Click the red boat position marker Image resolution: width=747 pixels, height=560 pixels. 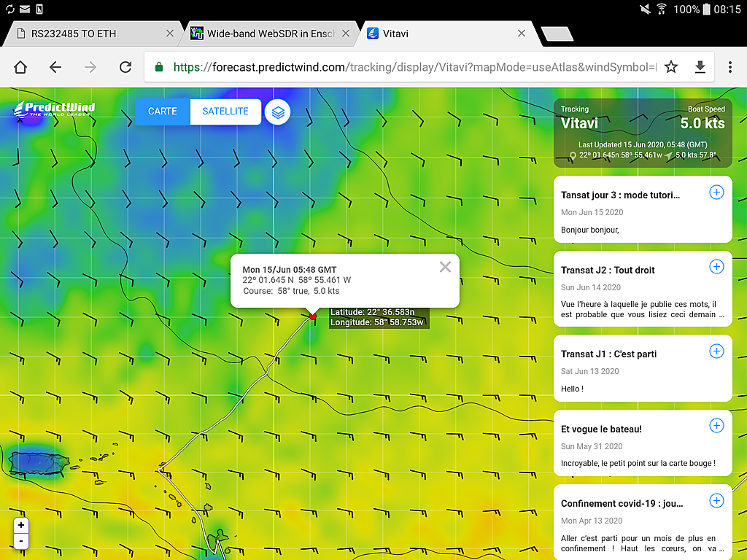[312, 316]
